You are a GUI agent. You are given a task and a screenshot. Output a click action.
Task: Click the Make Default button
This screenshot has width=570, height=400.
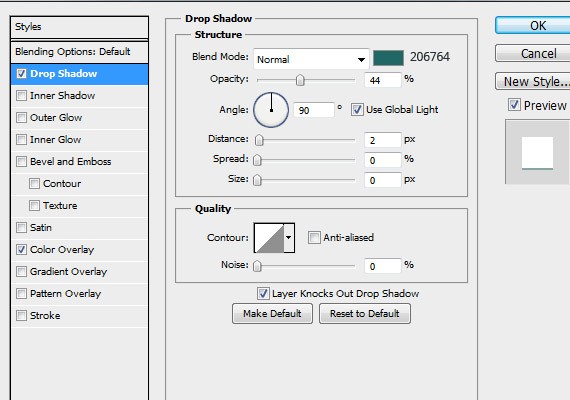(272, 313)
